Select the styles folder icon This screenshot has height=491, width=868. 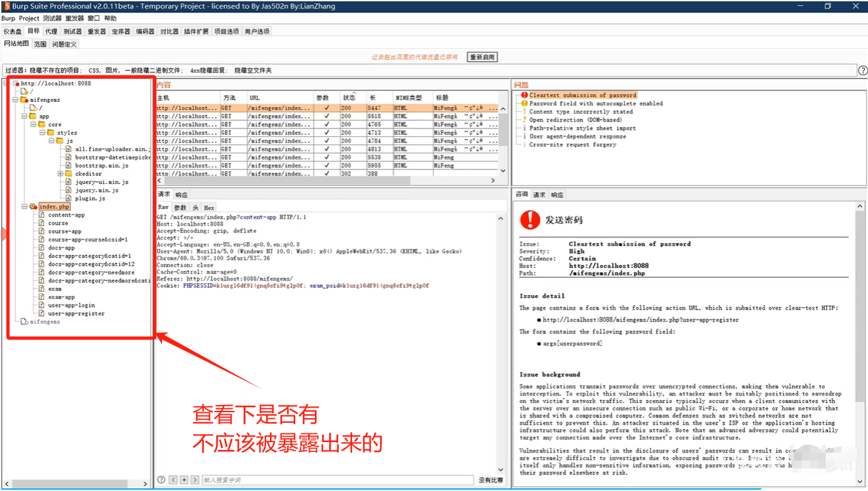(51, 132)
